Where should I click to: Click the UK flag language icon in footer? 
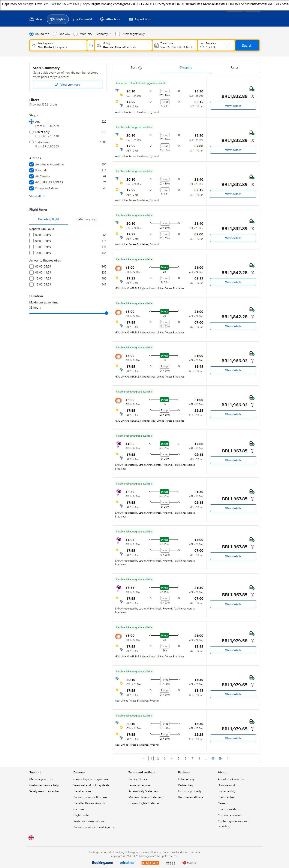(31, 837)
